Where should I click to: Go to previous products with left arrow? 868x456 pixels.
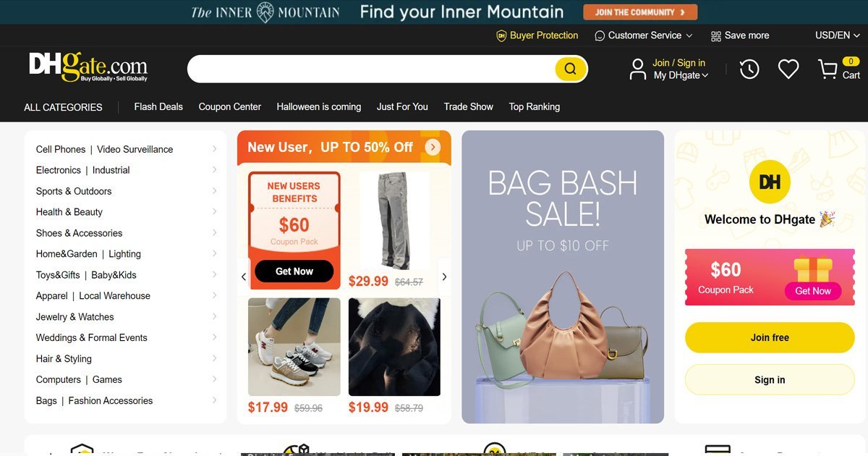[244, 276]
